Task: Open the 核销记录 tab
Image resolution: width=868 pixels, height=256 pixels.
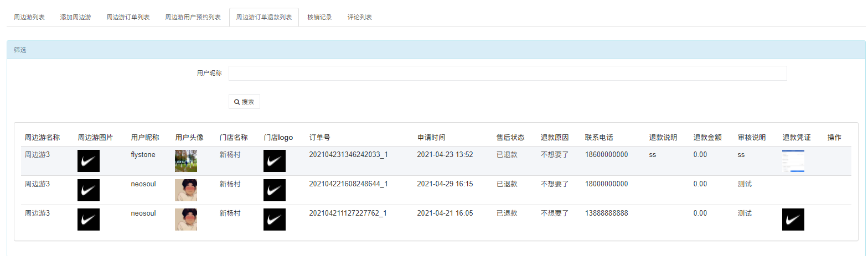Action: tap(319, 17)
